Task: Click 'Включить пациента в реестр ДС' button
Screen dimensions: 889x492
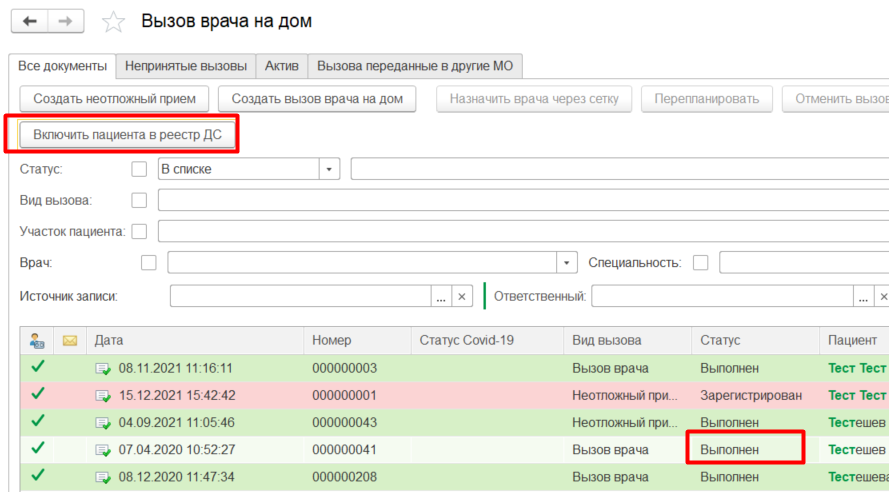Action: 128,135
